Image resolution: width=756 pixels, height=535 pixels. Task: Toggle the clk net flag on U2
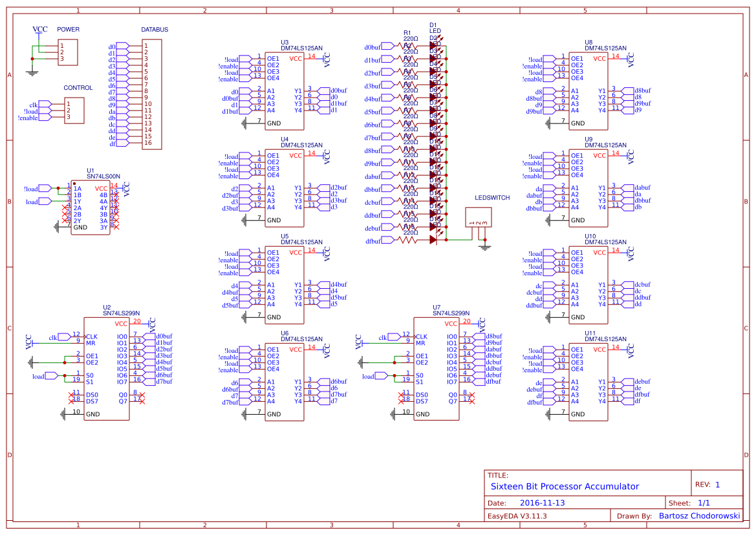(x=63, y=336)
